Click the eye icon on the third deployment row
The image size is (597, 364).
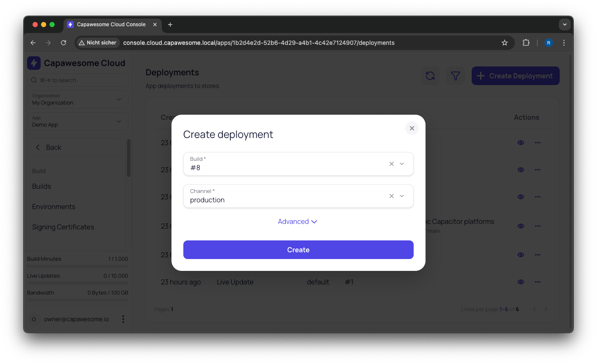pos(521,196)
